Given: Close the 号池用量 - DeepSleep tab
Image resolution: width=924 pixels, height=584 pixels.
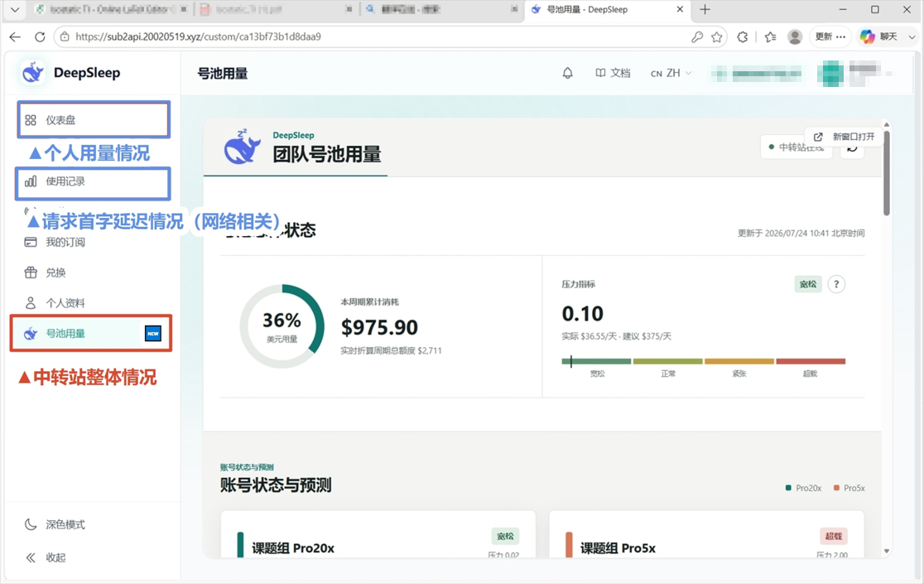Looking at the screenshot, I should point(680,9).
